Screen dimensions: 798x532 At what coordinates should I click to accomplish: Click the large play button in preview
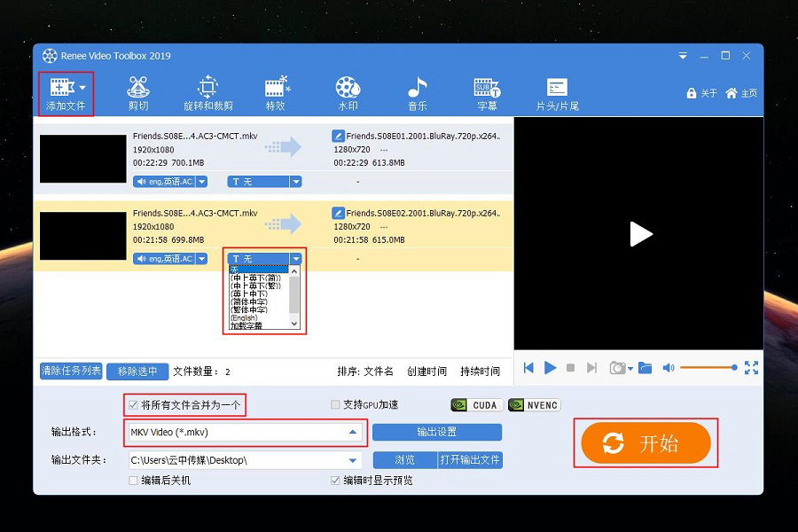pyautogui.click(x=640, y=234)
